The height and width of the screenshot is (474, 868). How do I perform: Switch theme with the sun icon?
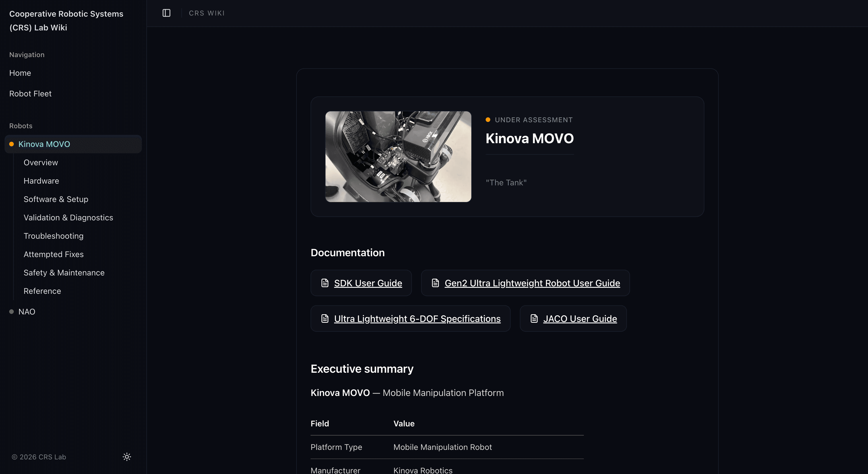tap(127, 457)
